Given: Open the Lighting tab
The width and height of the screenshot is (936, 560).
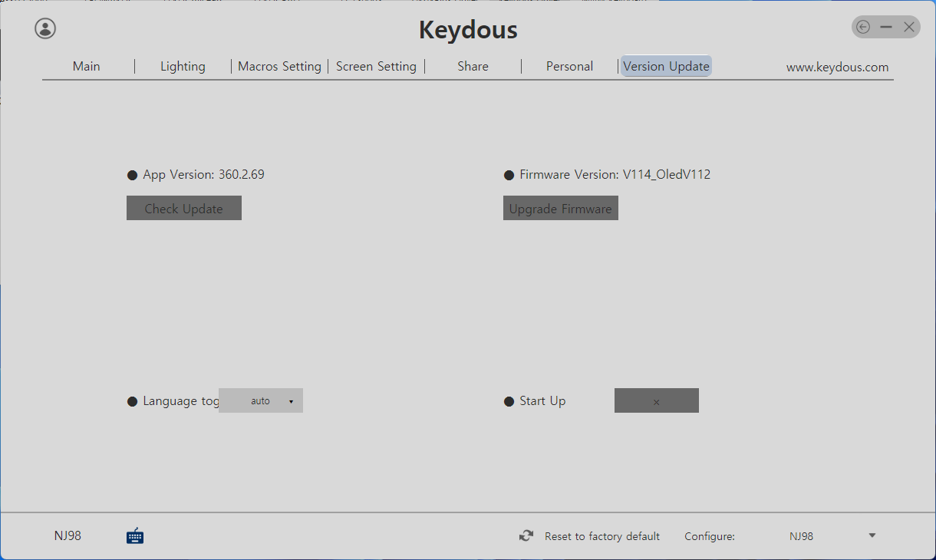Looking at the screenshot, I should click(x=183, y=66).
